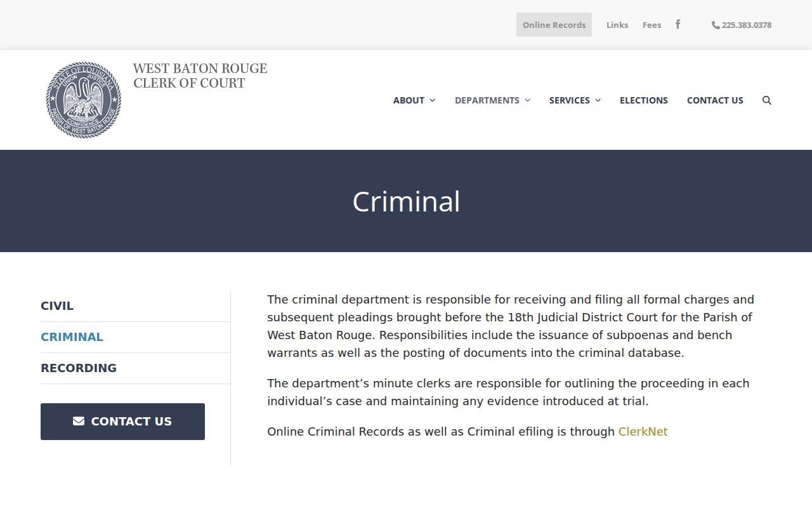Click the phone icon by 225.383.0378

(x=716, y=25)
